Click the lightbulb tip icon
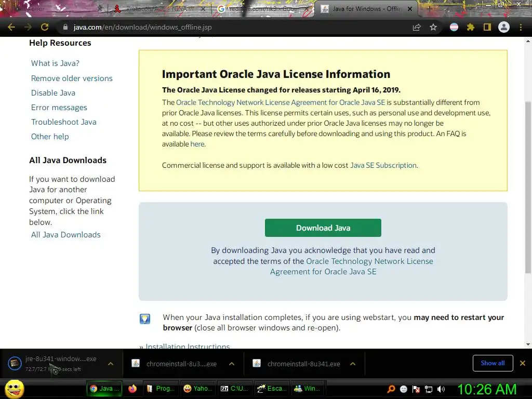 [x=145, y=318]
